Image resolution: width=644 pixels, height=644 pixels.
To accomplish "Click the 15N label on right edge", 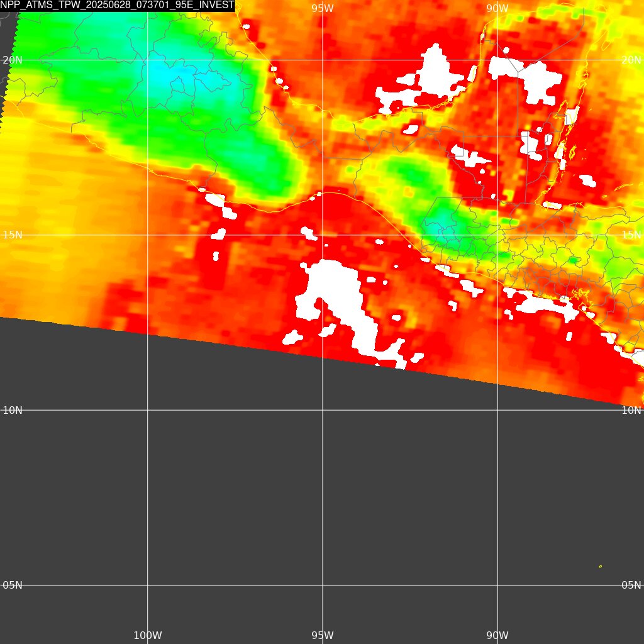I will click(x=631, y=235).
